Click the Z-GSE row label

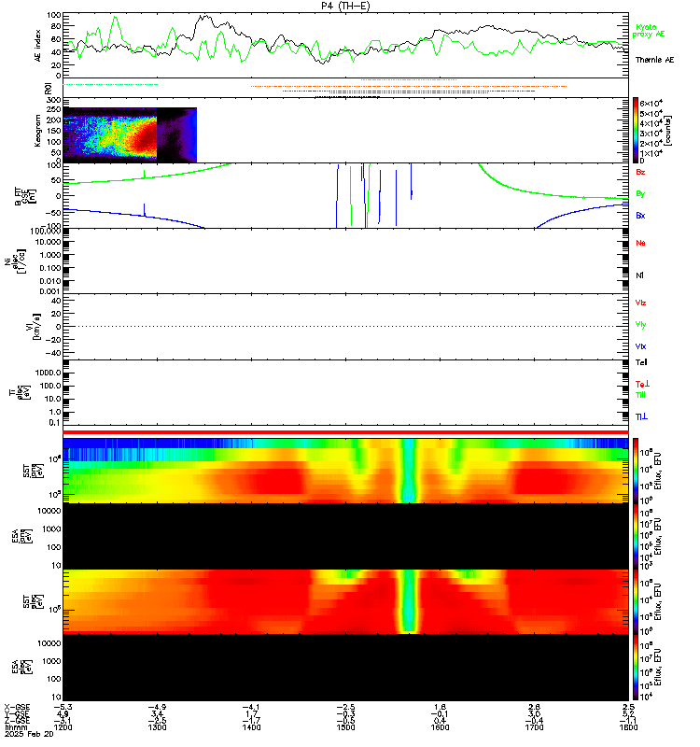pos(17,720)
